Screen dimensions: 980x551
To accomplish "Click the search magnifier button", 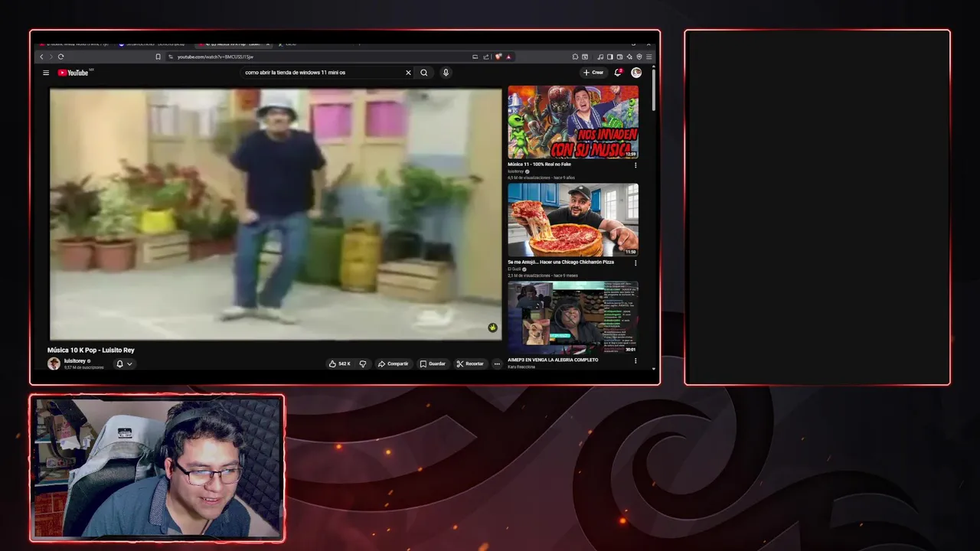I will click(424, 73).
